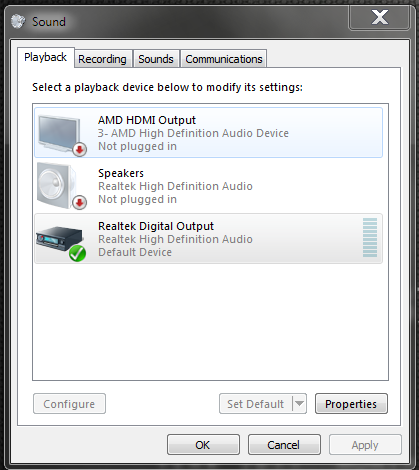Open the Sounds tab
Viewport: 419px width, 470px height.
point(156,59)
